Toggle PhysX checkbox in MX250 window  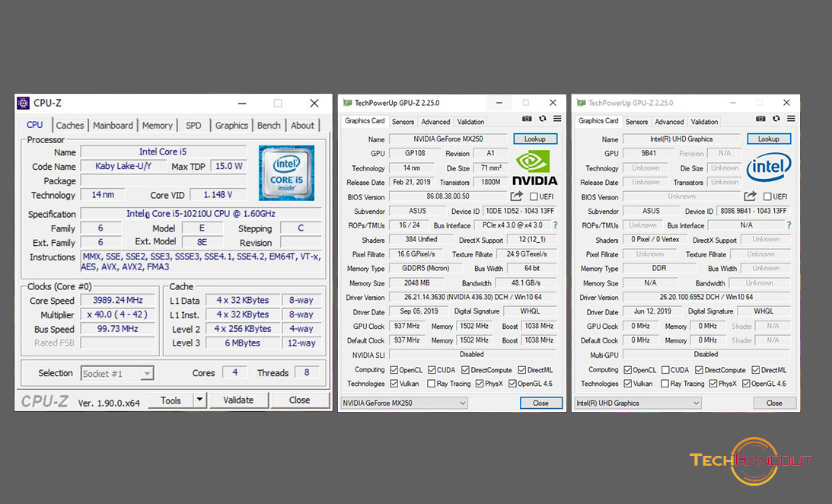[x=480, y=384]
